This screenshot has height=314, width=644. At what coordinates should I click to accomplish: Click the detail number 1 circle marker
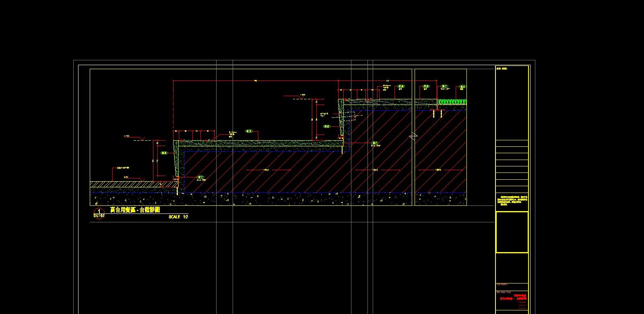99,213
